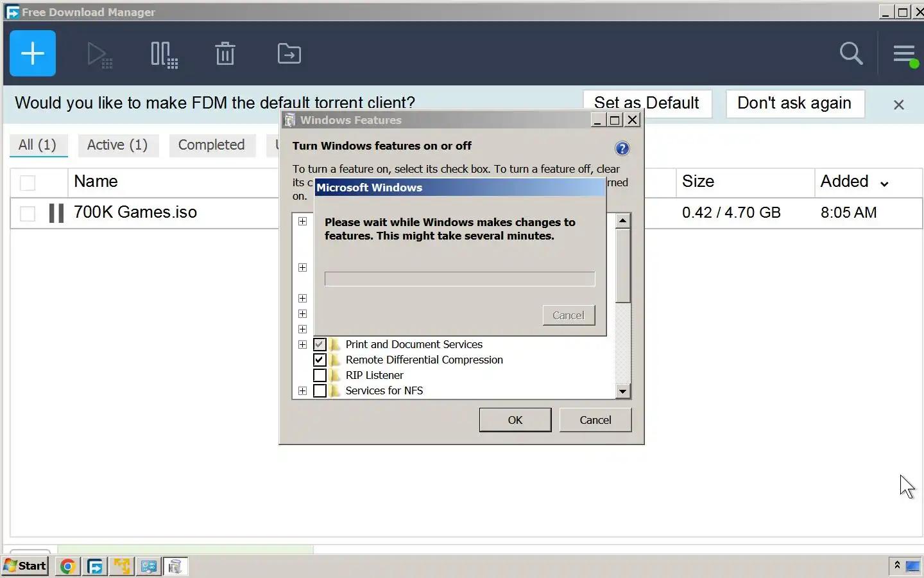Viewport: 924px width, 578px height.
Task: Toggle the select-all checkbox in the Name header
Action: 28,183
